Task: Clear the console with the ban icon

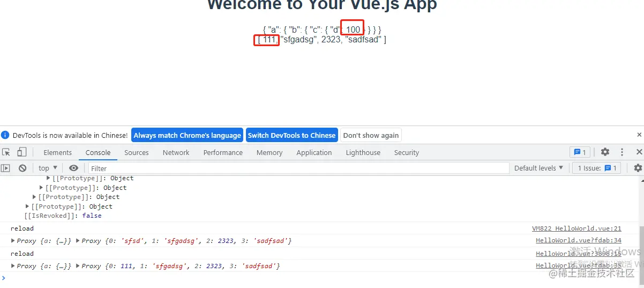Action: click(23, 168)
